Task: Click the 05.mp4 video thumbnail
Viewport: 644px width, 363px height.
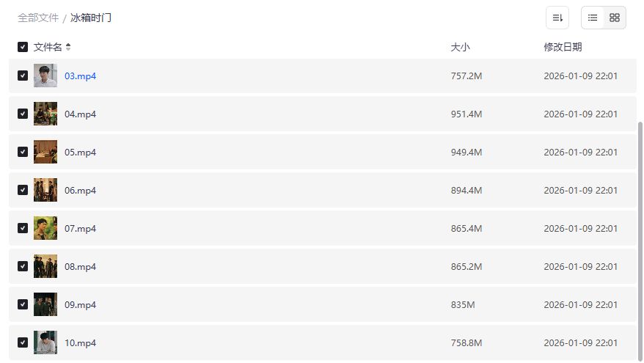Action: pyautogui.click(x=45, y=152)
